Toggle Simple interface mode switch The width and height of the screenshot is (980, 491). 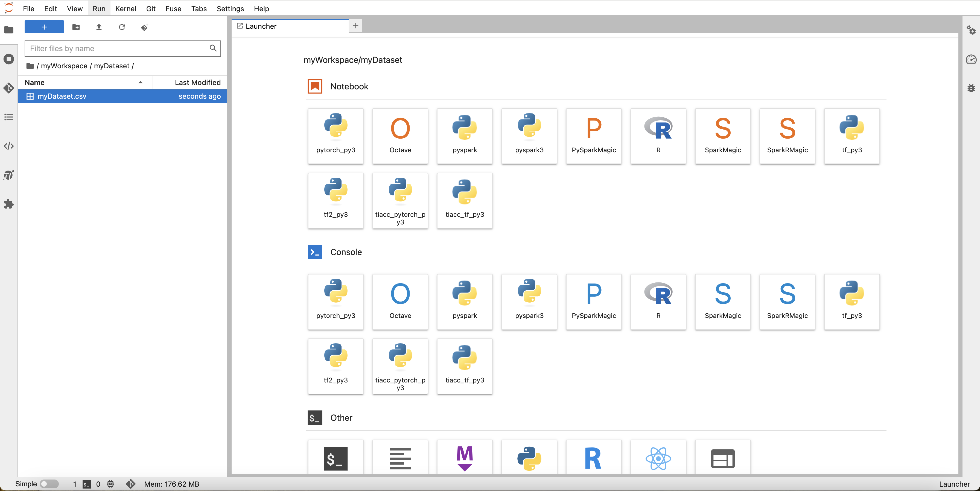tap(49, 484)
